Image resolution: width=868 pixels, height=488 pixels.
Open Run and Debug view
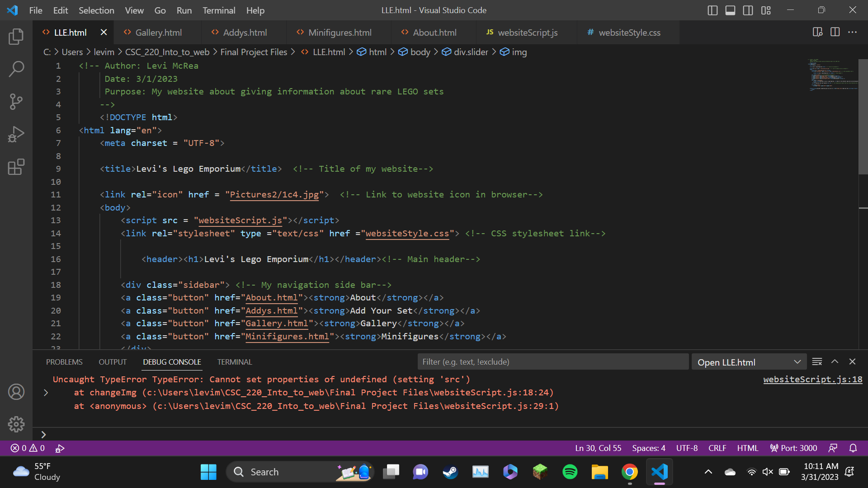pos(16,134)
